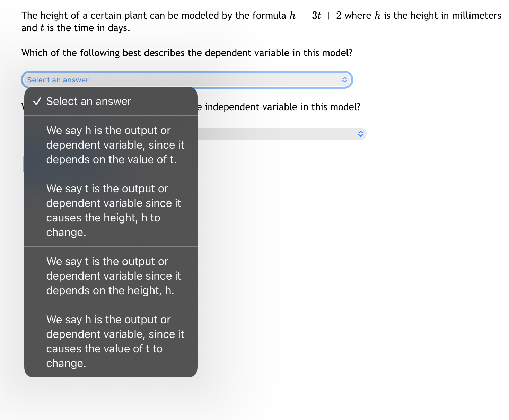The height and width of the screenshot is (420, 509).
Task: Click the partially hidden blue button on the left
Action: [x=24, y=164]
